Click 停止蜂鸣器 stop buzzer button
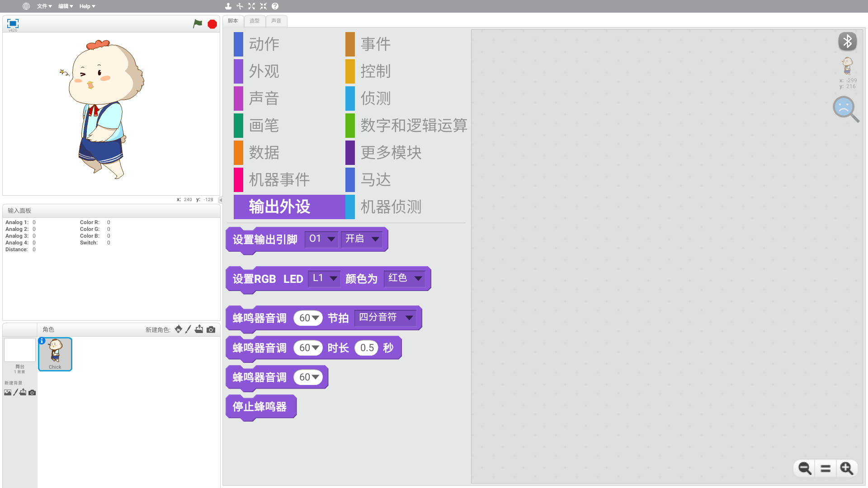 tap(259, 406)
